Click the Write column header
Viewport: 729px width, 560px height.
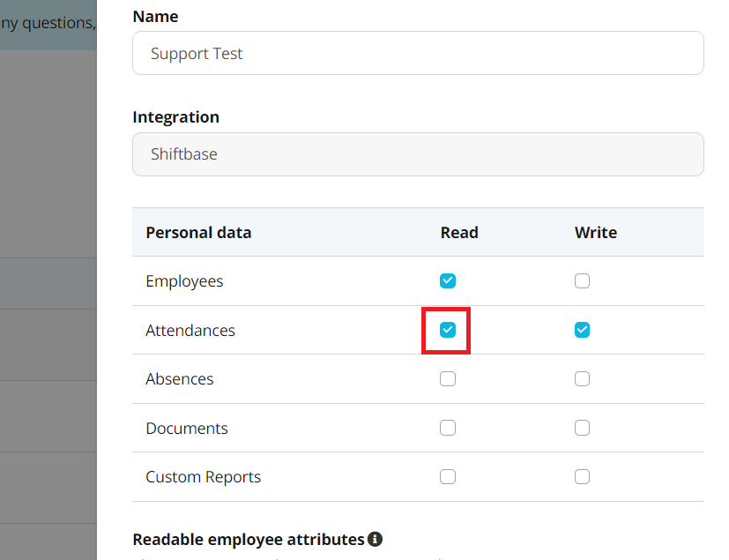click(x=596, y=233)
